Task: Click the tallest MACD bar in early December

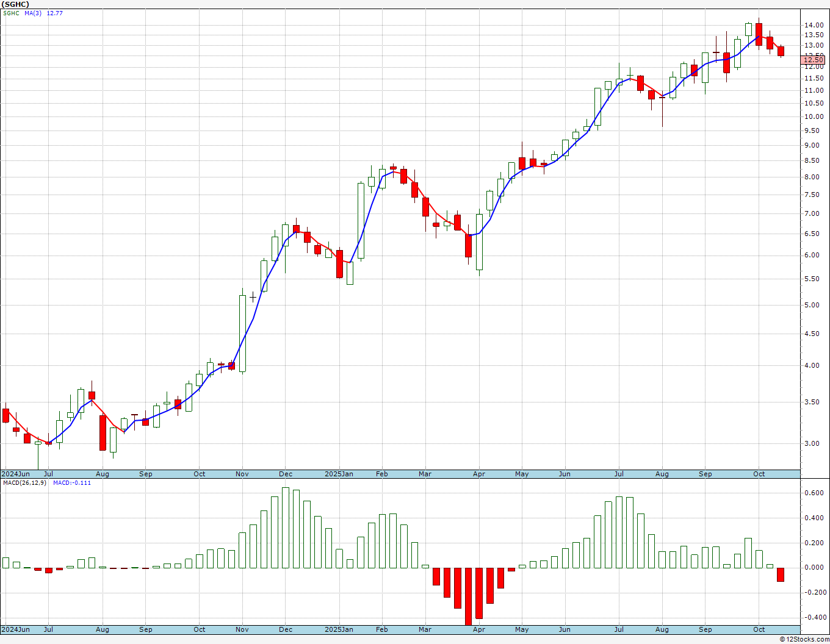Action: pos(286,528)
